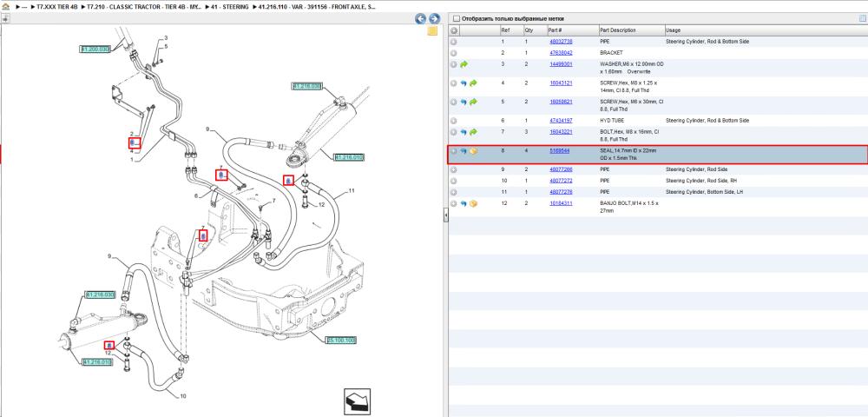The height and width of the screenshot is (417, 868).
Task: Open part number link 10184311
Action: (561, 203)
